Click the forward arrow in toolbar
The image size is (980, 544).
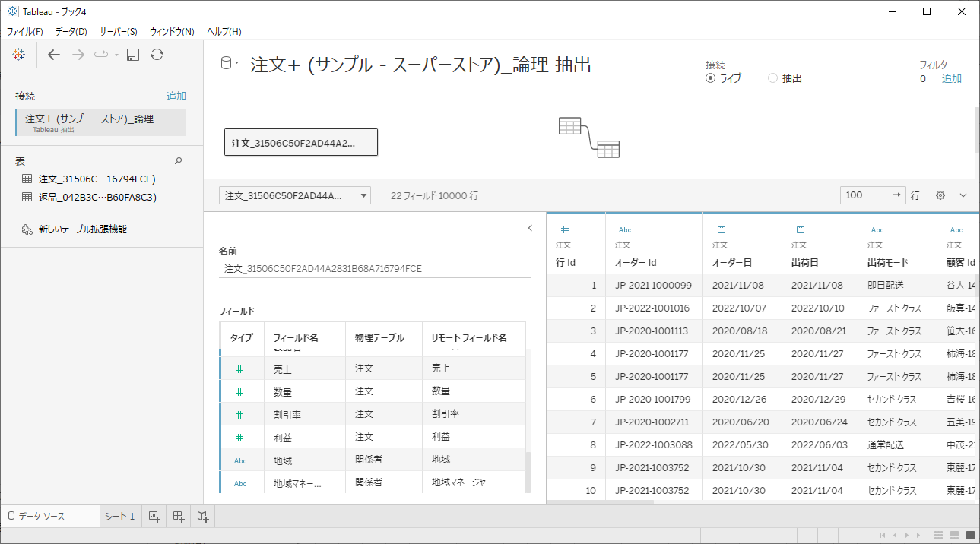(78, 54)
